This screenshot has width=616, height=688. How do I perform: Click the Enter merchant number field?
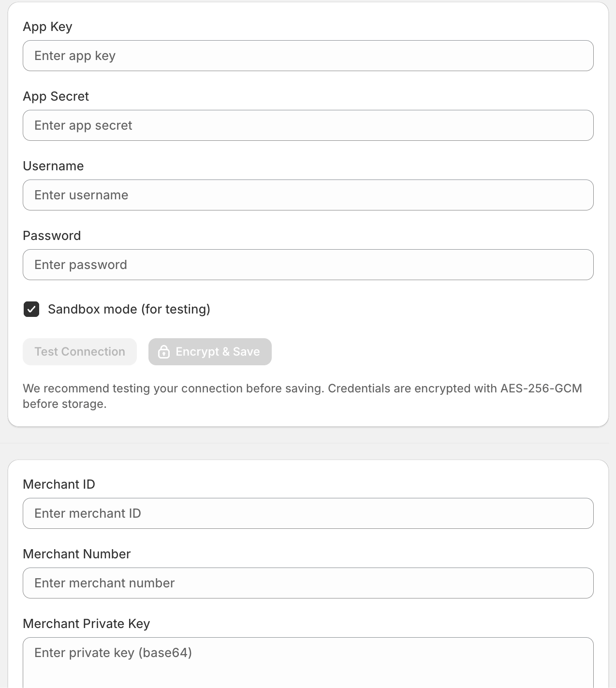pos(308,583)
